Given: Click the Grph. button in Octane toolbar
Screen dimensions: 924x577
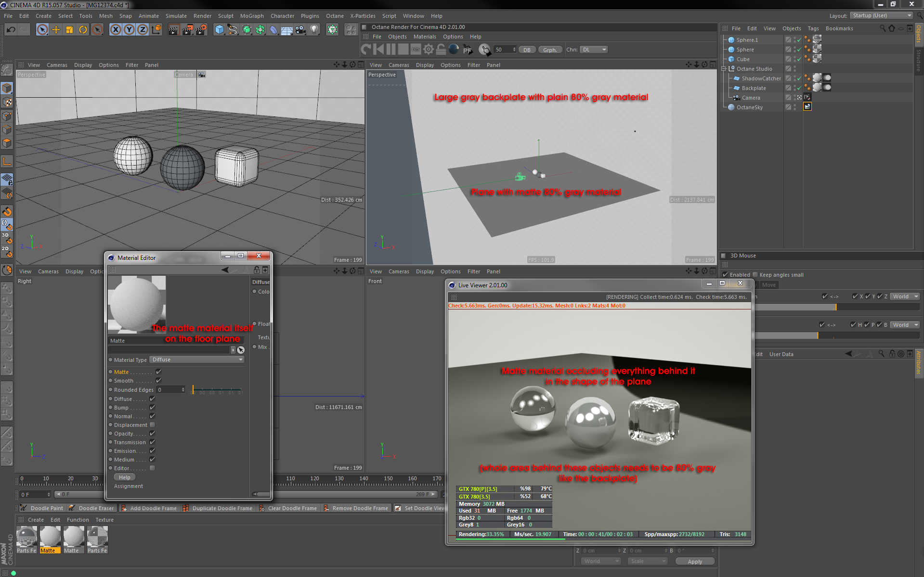Looking at the screenshot, I should tap(550, 50).
